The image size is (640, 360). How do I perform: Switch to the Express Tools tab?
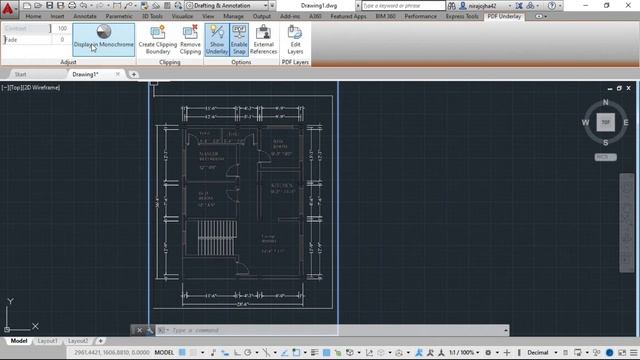click(x=462, y=16)
